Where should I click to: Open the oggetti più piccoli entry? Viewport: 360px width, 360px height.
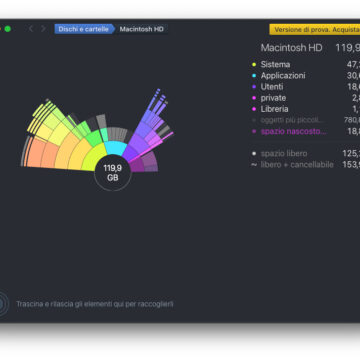coord(305,120)
